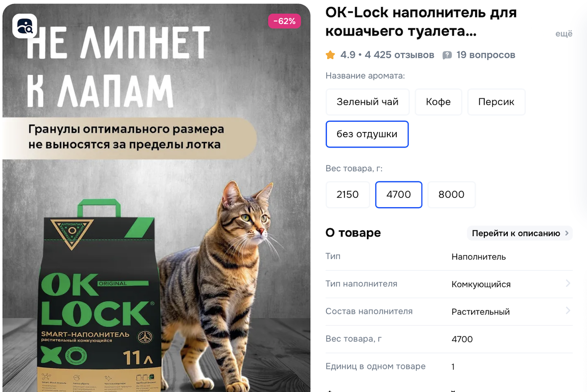Click the -62% discount badge

pos(284,21)
